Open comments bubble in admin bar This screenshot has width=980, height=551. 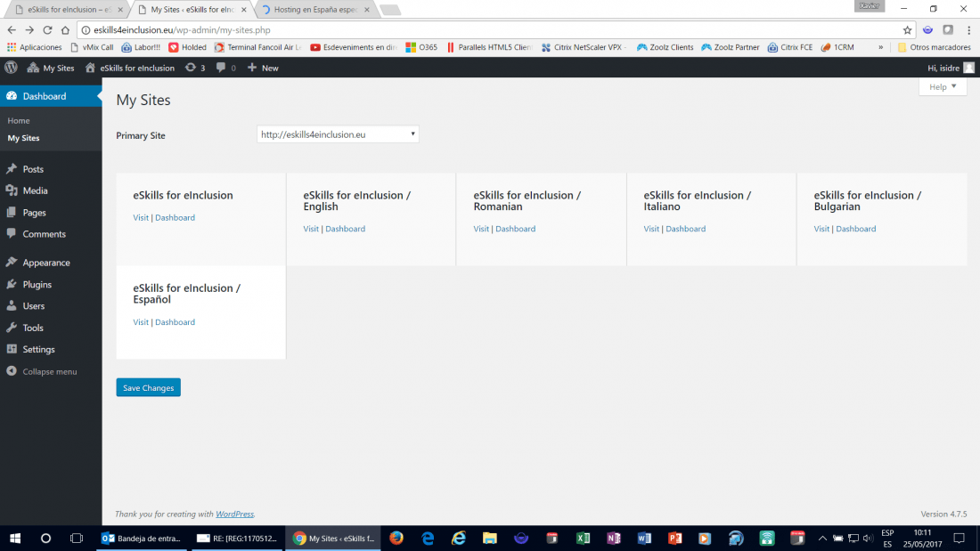(x=225, y=68)
